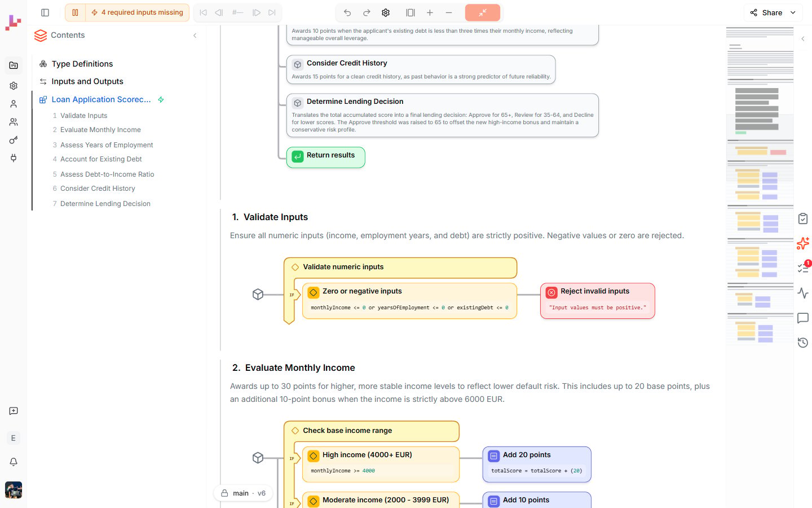The image size is (812, 508).
Task: Toggle the left sidebar panel icon
Action: (45, 12)
